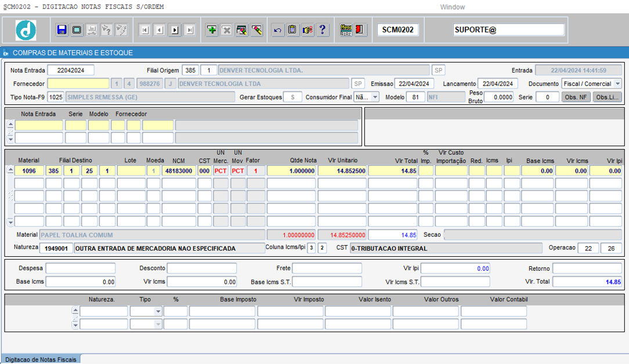Click the blue floppy disk save icon
The image size is (629, 364).
pos(62,30)
